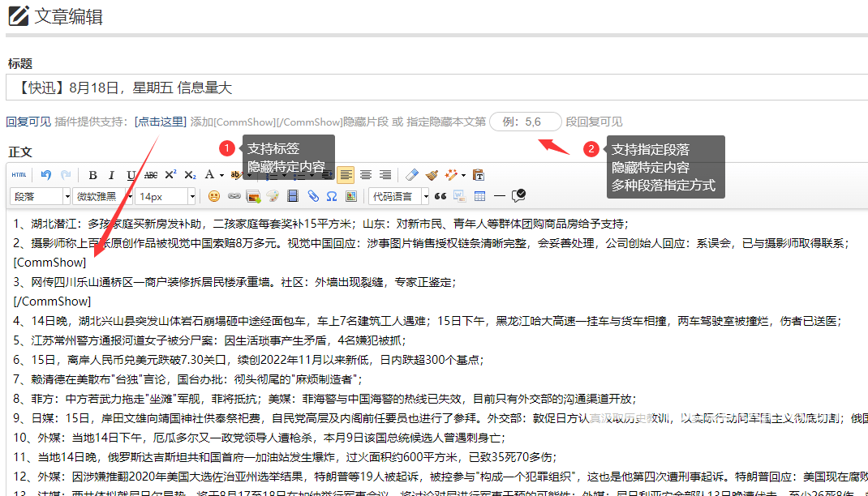
Task: Insert a table into the article
Action: (479, 196)
